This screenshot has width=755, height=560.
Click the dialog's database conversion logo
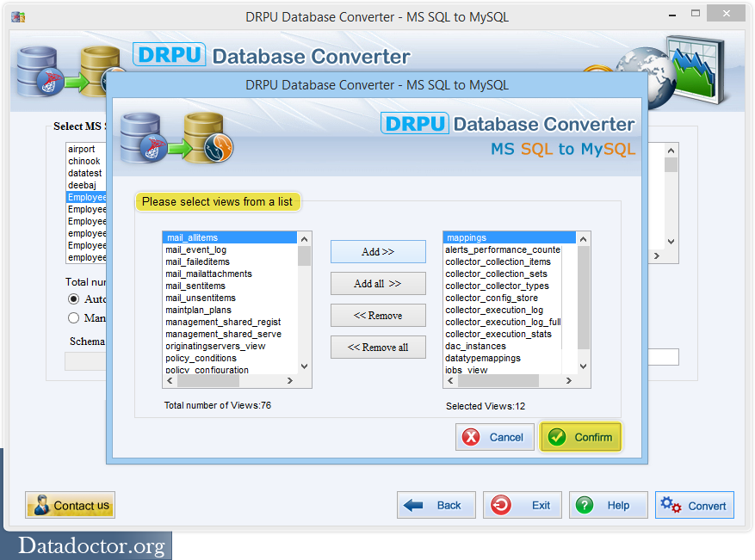[x=176, y=138]
